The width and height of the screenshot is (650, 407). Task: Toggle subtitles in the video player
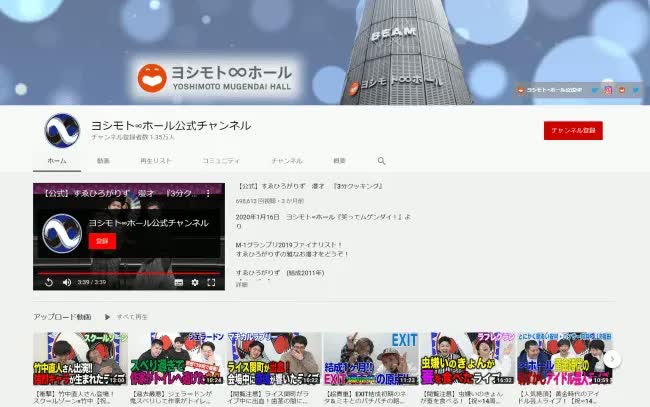[x=178, y=282]
